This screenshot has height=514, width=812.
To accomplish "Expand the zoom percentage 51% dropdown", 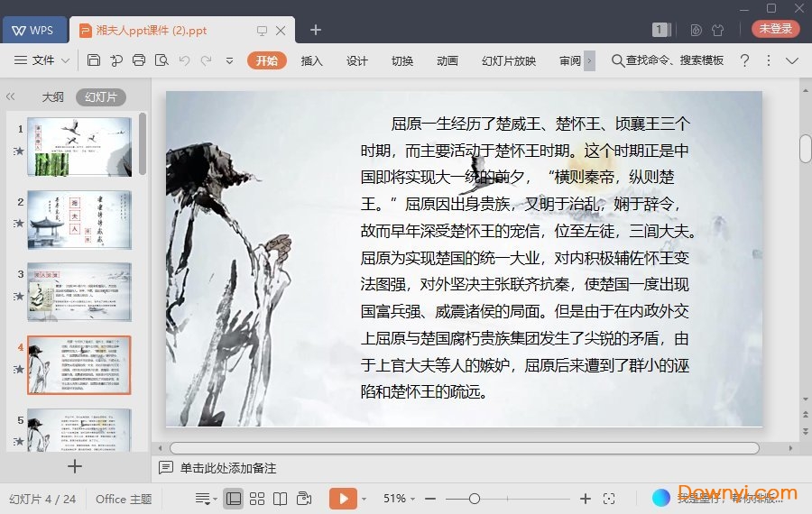I will pos(399,499).
